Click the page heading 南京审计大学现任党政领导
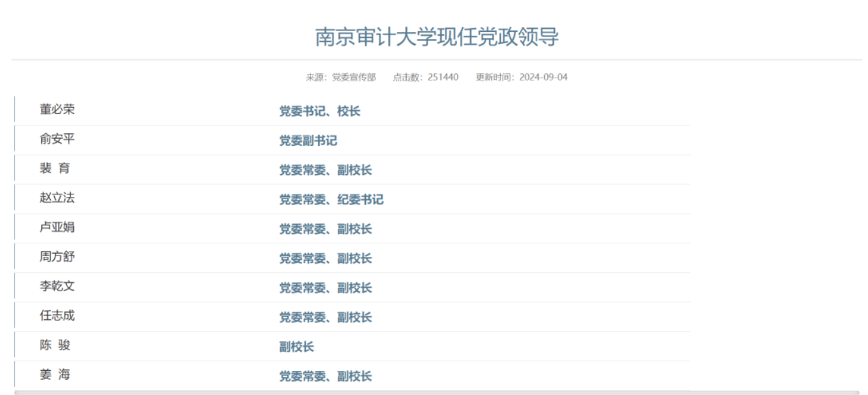Viewport: 868px width, 395px height. point(437,38)
